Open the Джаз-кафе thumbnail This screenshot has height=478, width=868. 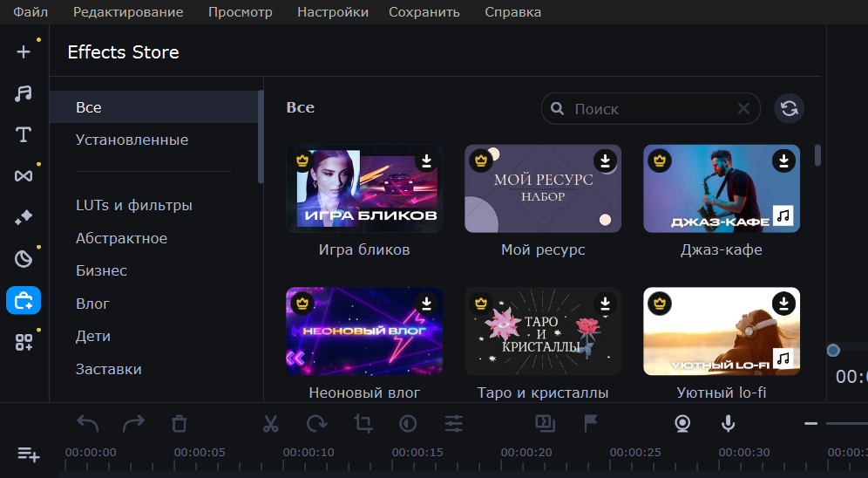(x=722, y=189)
